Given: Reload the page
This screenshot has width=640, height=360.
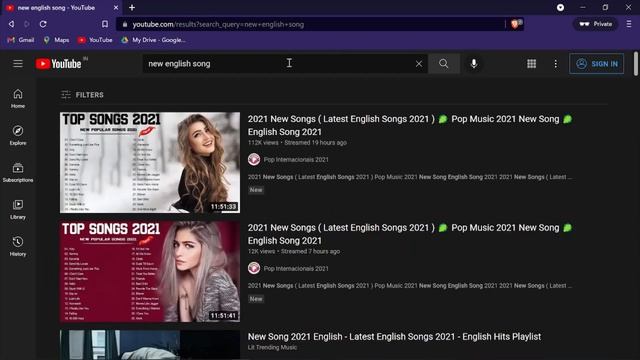Looking at the screenshot, I should [43, 24].
